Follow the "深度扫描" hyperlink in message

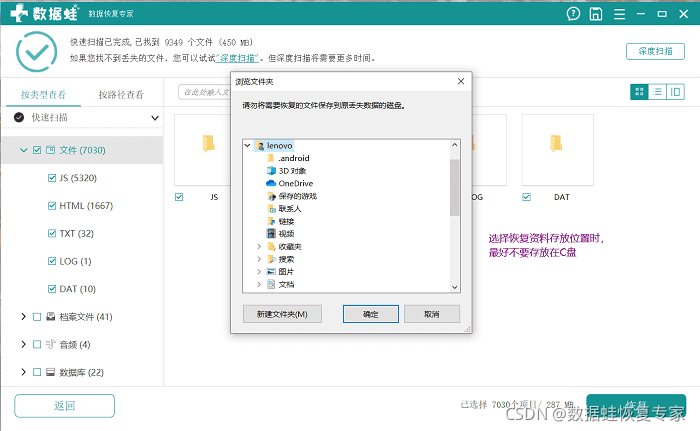pyautogui.click(x=237, y=58)
